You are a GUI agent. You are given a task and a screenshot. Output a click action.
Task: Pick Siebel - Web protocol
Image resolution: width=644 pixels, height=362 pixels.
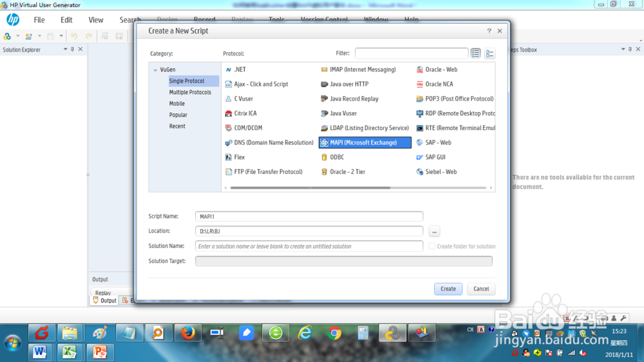(437, 172)
